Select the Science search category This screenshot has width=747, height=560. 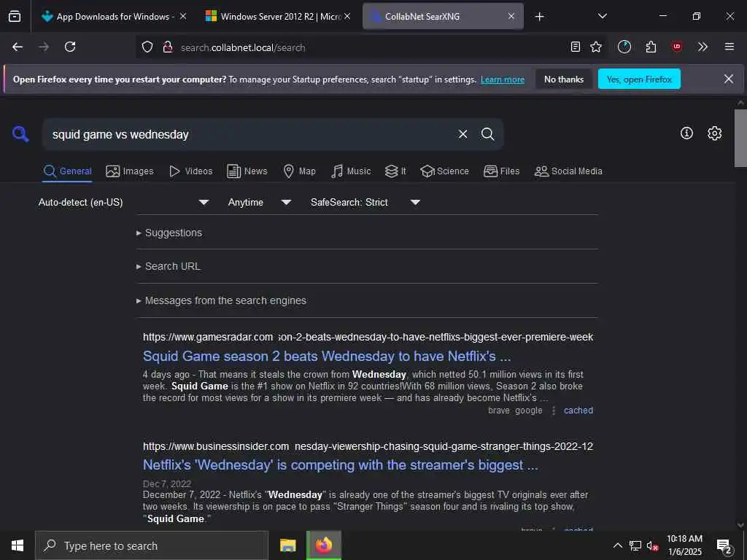click(x=444, y=171)
